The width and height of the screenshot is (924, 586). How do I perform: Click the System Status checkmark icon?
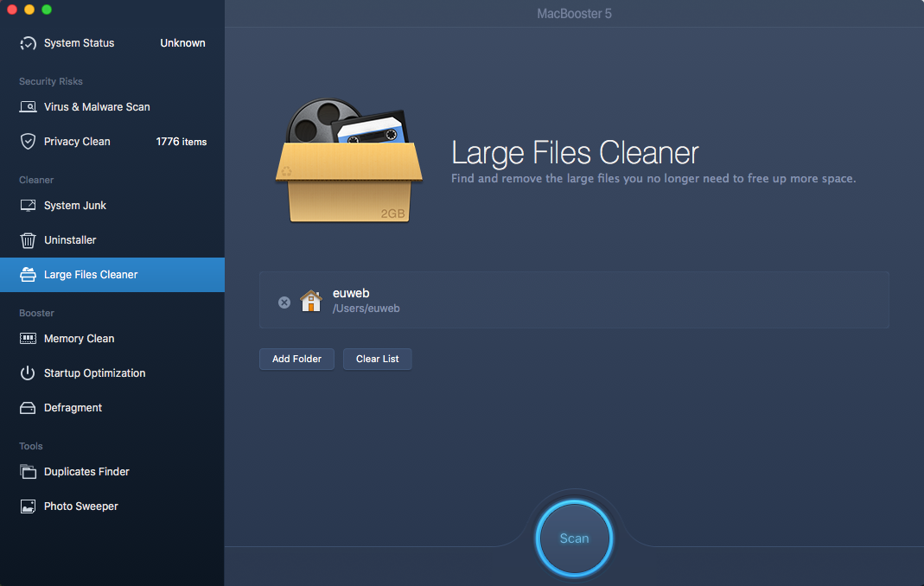pos(28,43)
